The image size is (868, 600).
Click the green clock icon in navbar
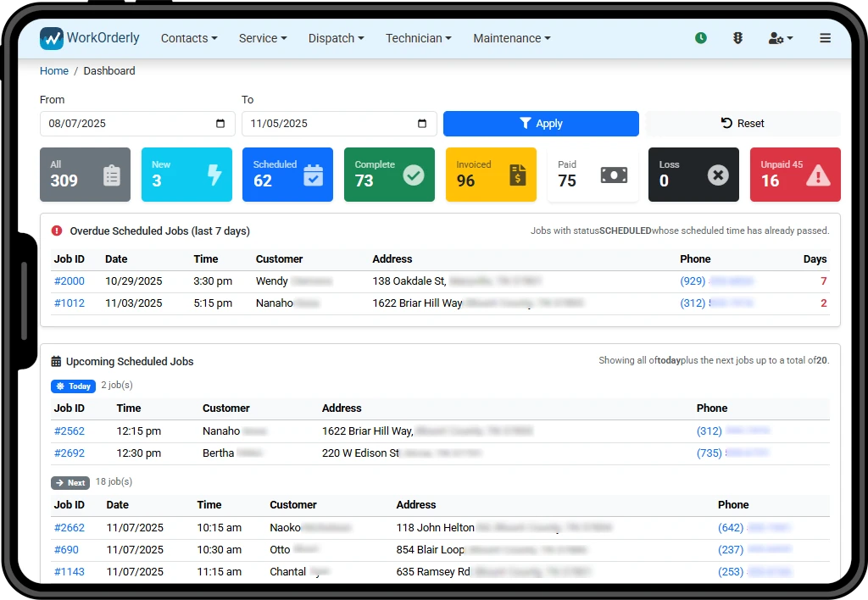[x=701, y=38]
